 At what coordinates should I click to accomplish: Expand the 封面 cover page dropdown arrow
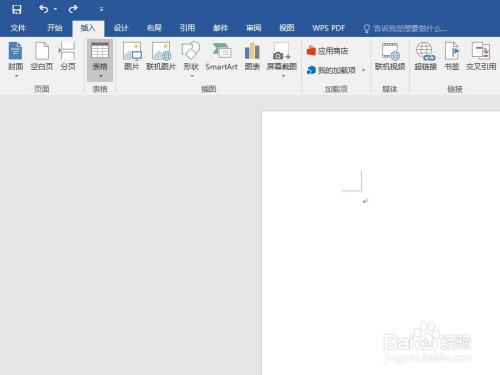pos(16,76)
